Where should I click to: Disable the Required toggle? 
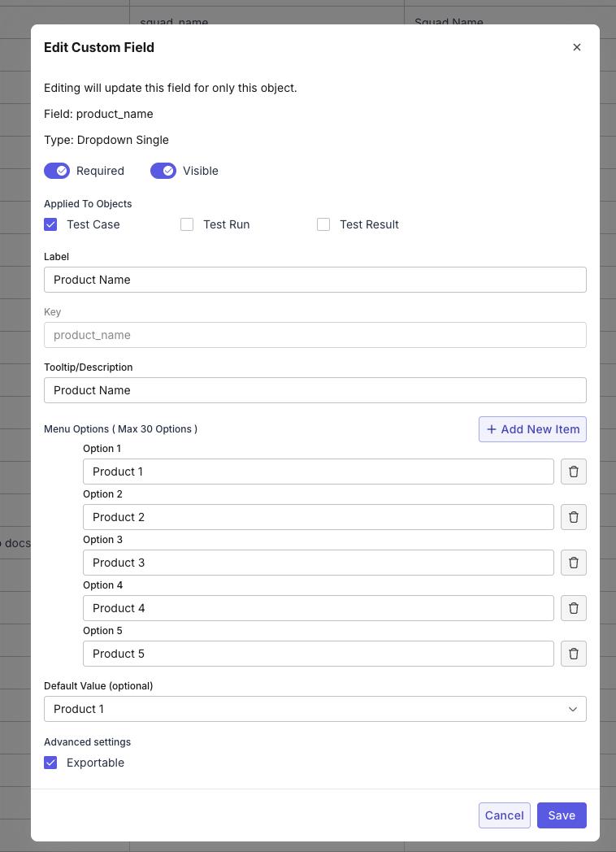click(x=57, y=171)
